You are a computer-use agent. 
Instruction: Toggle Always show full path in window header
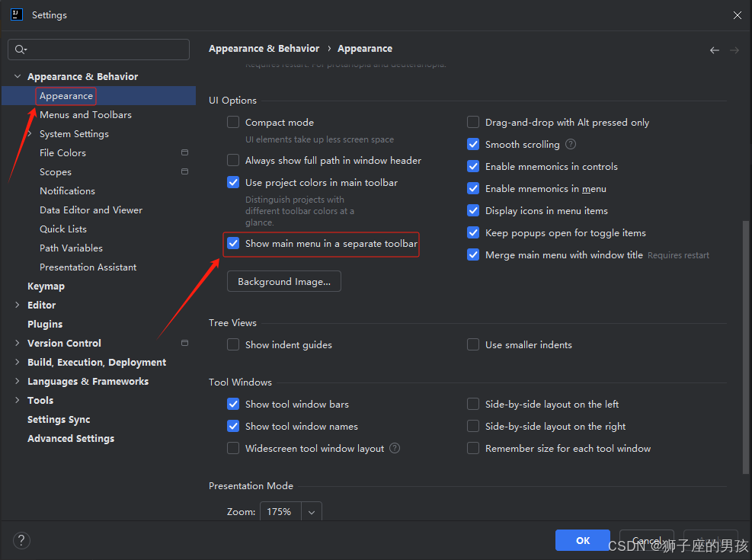point(233,160)
